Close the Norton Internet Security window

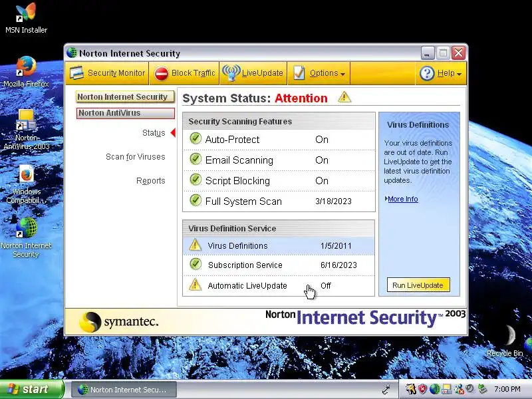tap(458, 53)
